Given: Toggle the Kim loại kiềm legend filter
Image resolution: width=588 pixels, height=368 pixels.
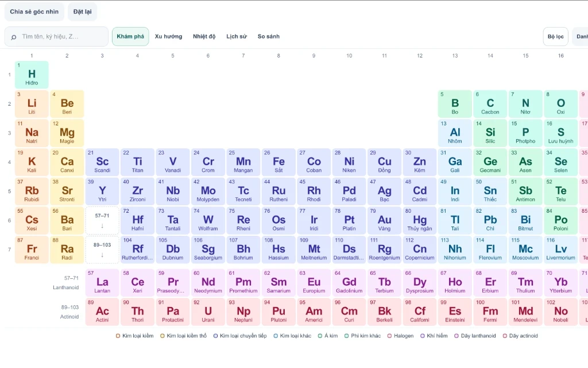Looking at the screenshot, I should click(134, 336).
